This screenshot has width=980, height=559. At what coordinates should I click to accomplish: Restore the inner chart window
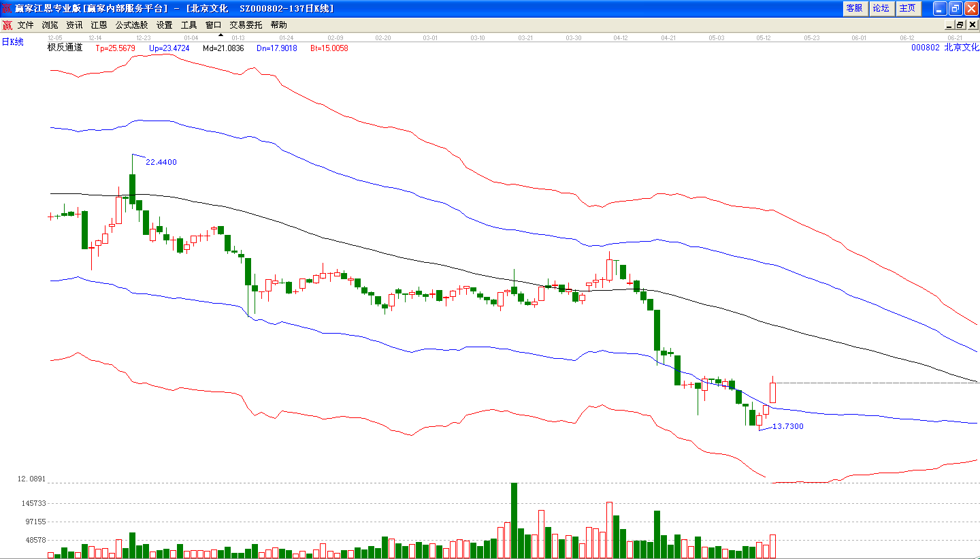pos(960,25)
